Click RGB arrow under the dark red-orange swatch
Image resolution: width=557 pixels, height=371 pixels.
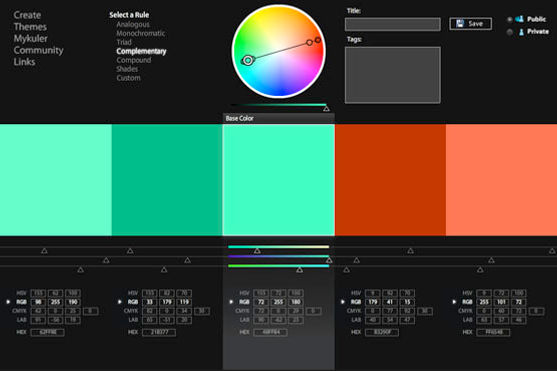[x=343, y=302]
